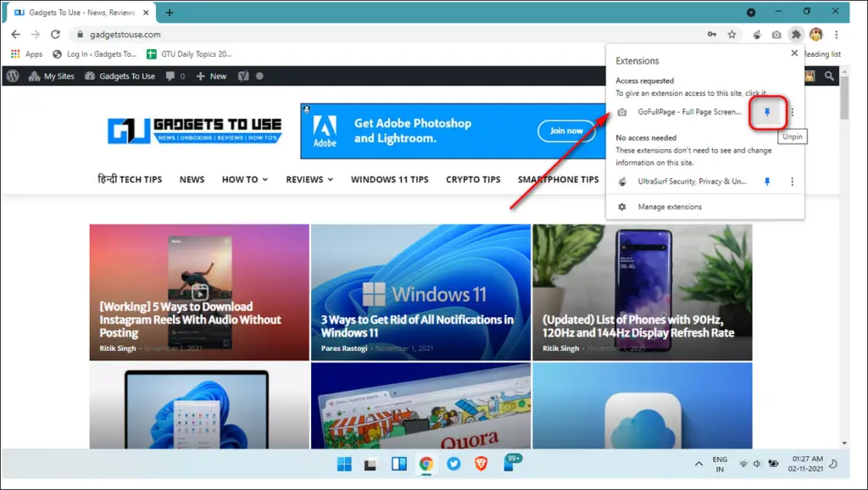Close the Gadgets To Use browser tab

[146, 12]
